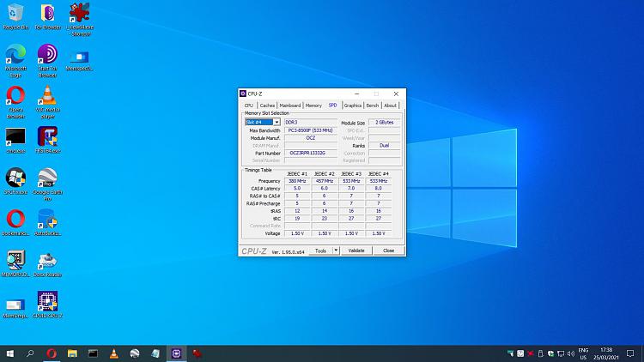Viewport: 644px width, 362px height.
Task: Launch Google Earth Pro desktop shortcut
Action: (47, 184)
